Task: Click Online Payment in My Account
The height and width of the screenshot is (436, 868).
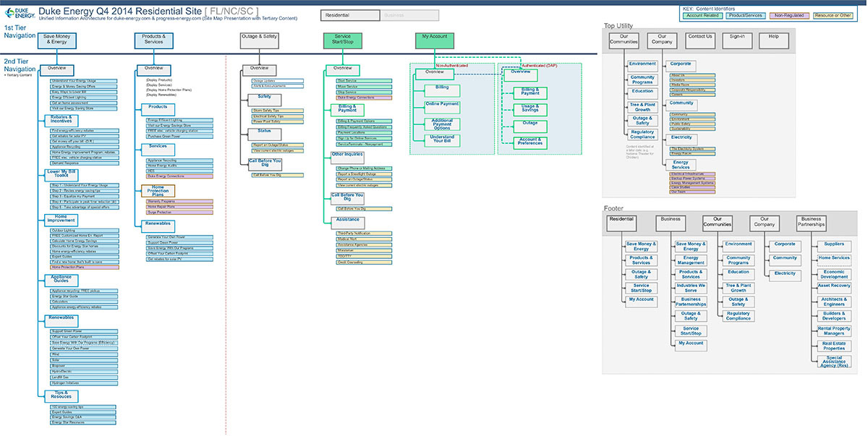Action: click(x=442, y=108)
